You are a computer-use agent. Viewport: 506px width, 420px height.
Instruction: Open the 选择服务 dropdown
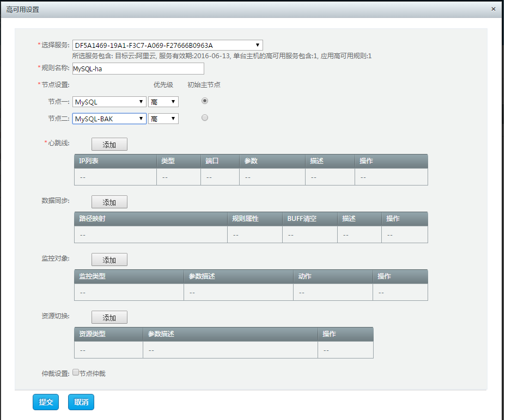coord(167,45)
